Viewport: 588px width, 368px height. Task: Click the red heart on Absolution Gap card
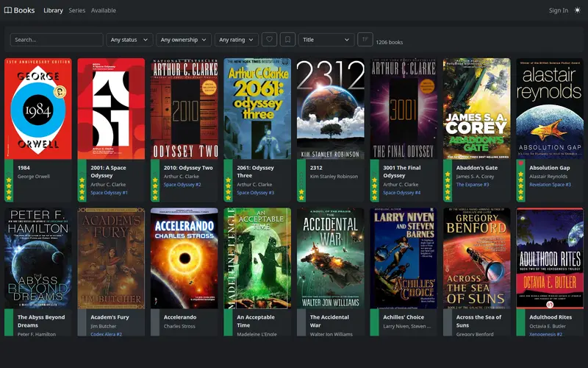coord(520,163)
